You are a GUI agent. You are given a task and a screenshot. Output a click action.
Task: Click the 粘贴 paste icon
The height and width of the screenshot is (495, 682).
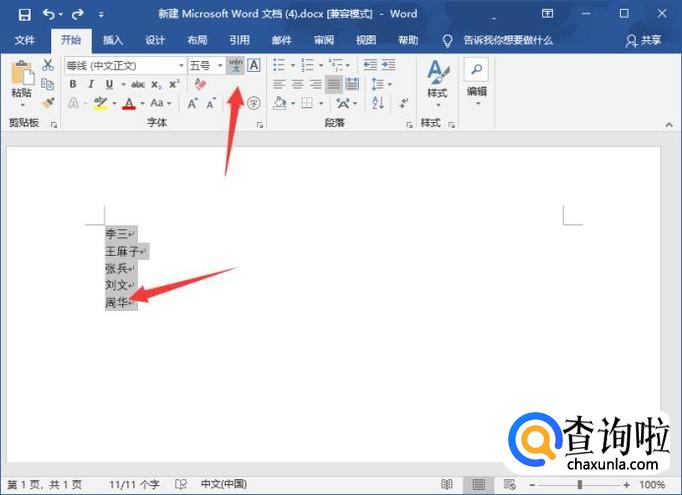point(22,73)
